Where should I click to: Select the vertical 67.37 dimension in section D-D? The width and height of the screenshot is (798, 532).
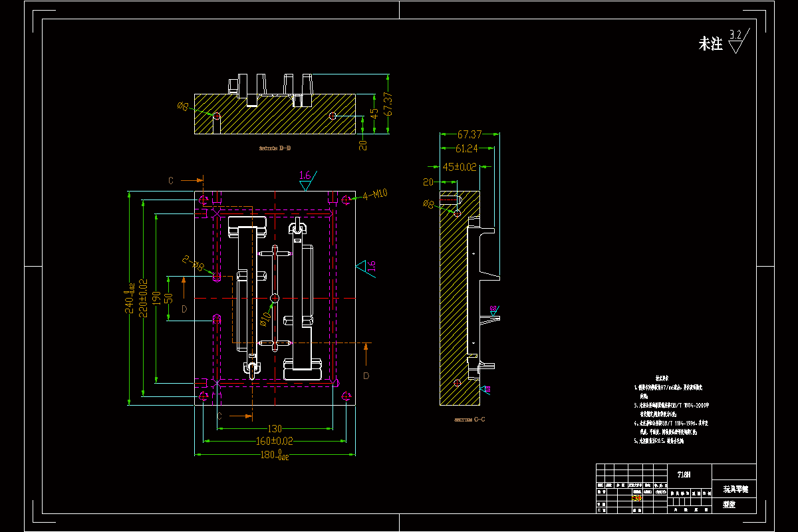click(x=389, y=104)
